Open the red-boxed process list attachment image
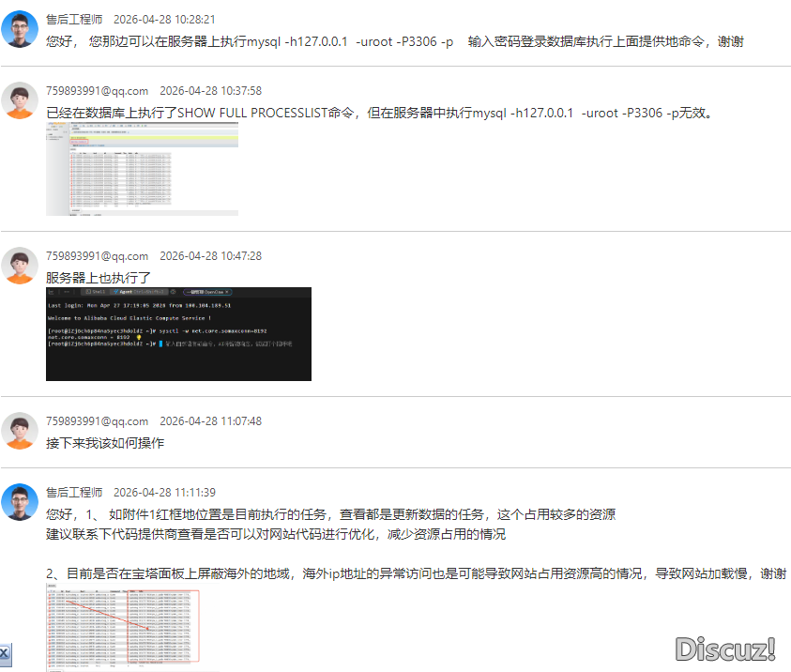The width and height of the screenshot is (791, 672). [x=131, y=627]
